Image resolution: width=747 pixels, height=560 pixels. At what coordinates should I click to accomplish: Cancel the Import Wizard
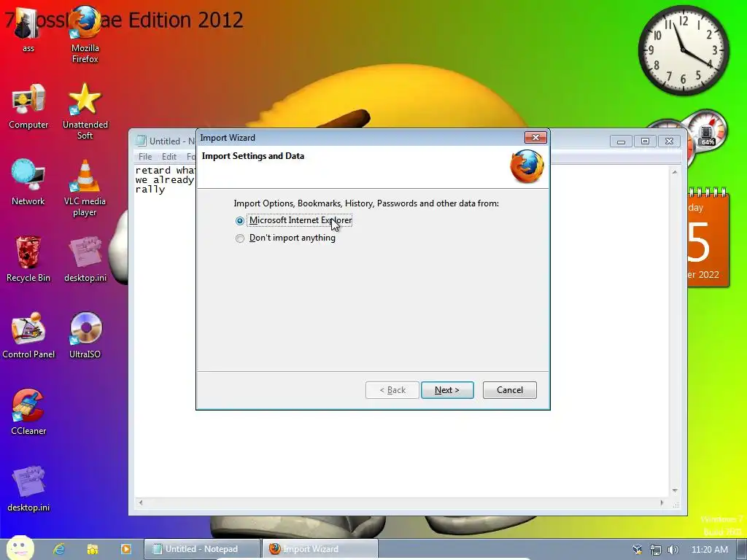click(509, 390)
